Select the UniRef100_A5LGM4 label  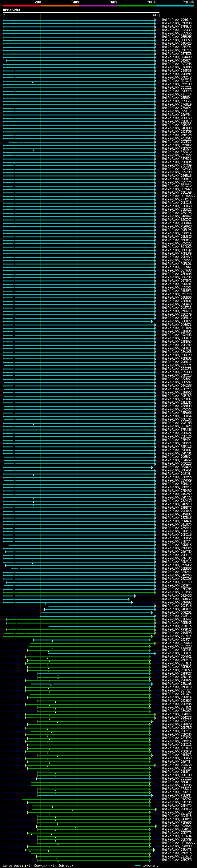click(x=176, y=796)
